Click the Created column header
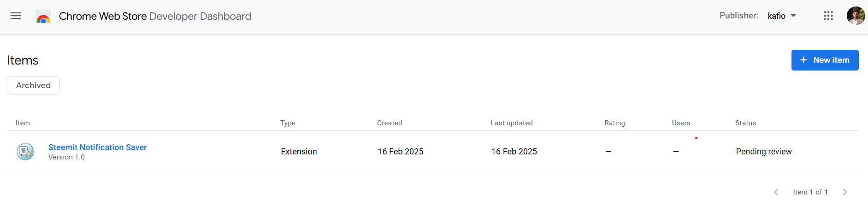The image size is (868, 206). (390, 123)
